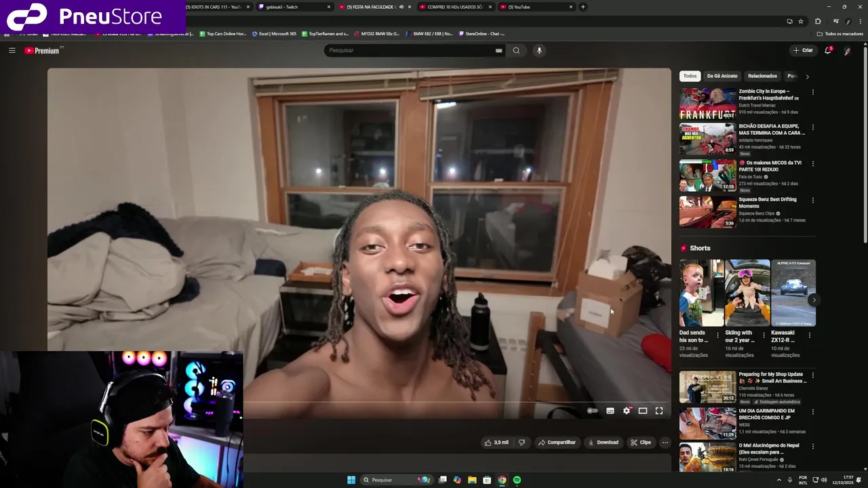Screen dimensions: 868x488
Task: Enter fullscreen video mode
Action: [x=659, y=411]
